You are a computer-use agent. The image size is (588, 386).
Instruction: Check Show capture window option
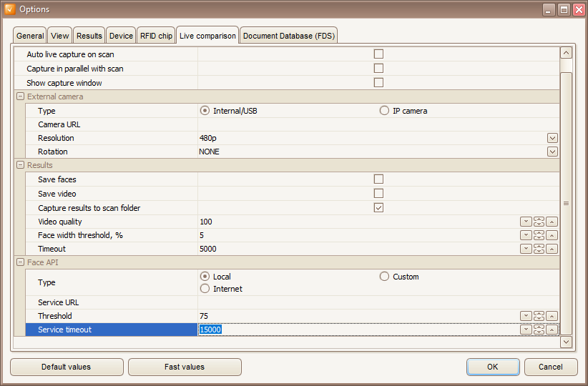coord(378,82)
